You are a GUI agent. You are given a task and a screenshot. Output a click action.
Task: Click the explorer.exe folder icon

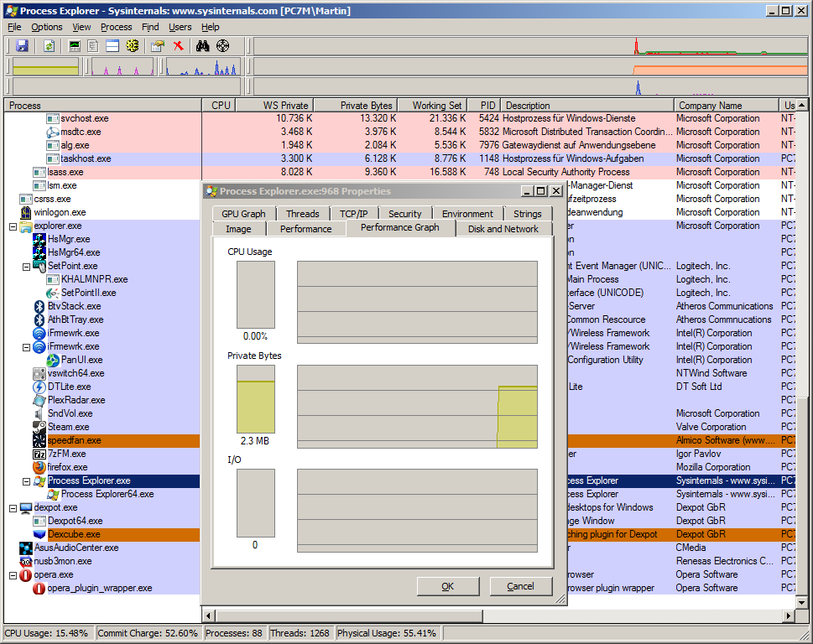tap(26, 226)
